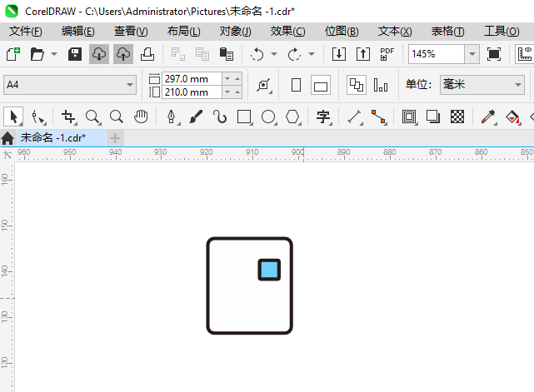Viewport: 534px width, 392px height.
Task: Select the Text tool (字)
Action: coord(323,117)
